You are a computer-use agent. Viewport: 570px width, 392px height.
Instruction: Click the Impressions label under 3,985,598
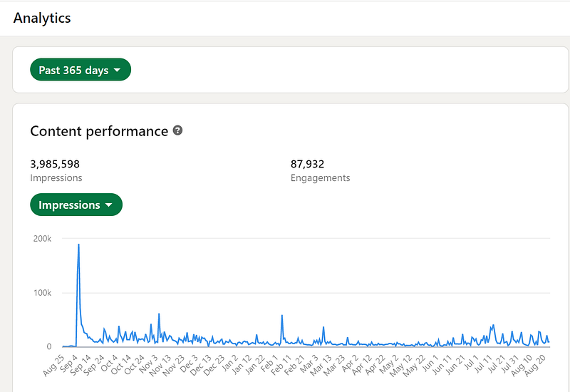pyautogui.click(x=56, y=178)
